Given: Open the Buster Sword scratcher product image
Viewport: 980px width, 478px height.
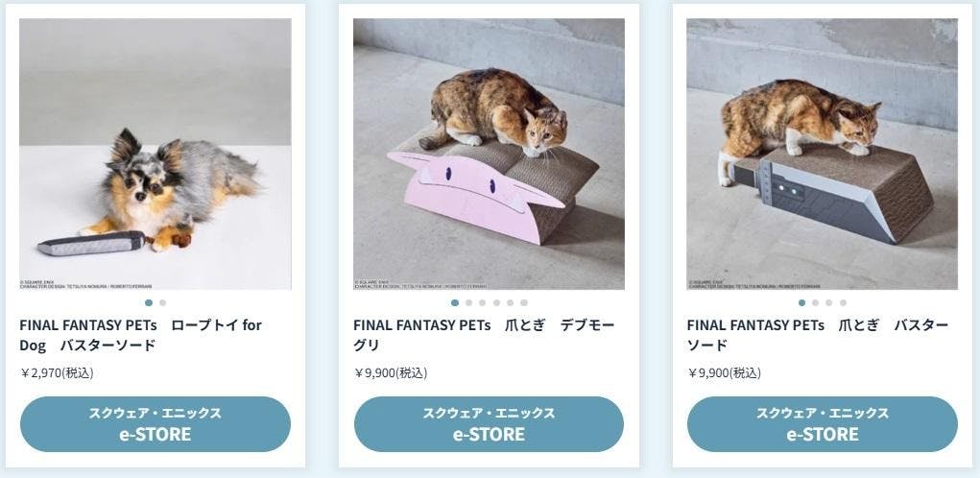Looking at the screenshot, I should point(822,154).
